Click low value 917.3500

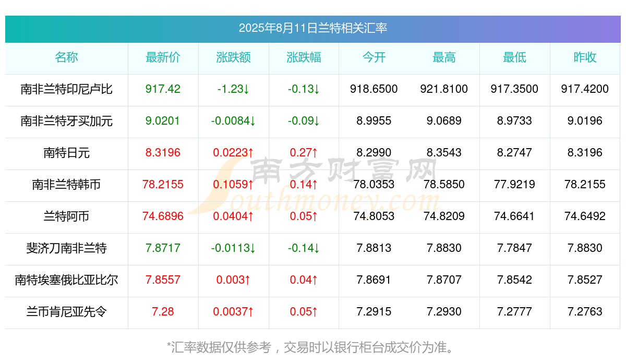[x=514, y=89]
